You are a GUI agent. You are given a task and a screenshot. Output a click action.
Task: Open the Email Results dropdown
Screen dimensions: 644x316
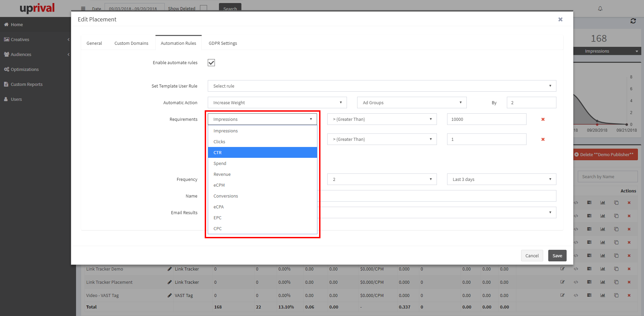437,212
